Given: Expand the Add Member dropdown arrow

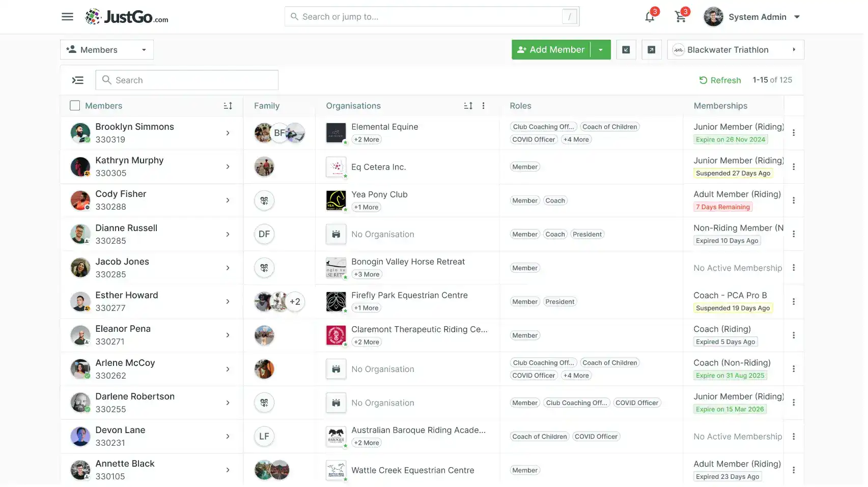Looking at the screenshot, I should (601, 50).
